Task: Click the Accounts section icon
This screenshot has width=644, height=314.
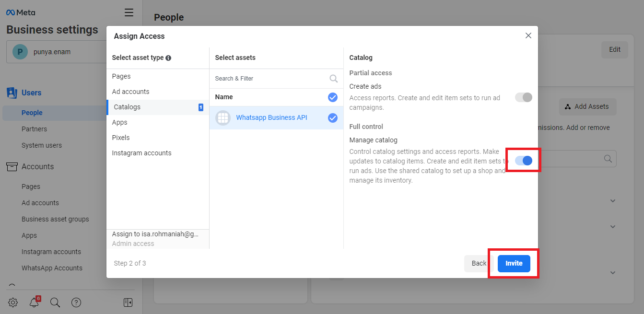Action: [x=12, y=166]
